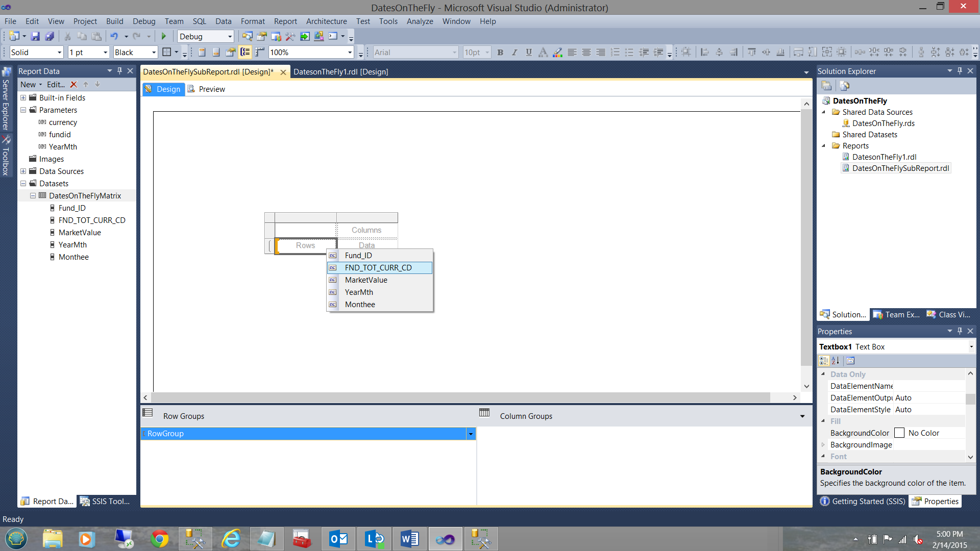
Task: Click the Save All toolbar icon
Action: click(x=50, y=36)
